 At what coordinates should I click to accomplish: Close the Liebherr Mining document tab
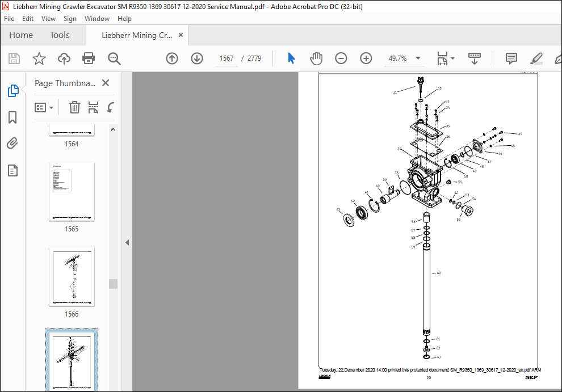tap(181, 35)
